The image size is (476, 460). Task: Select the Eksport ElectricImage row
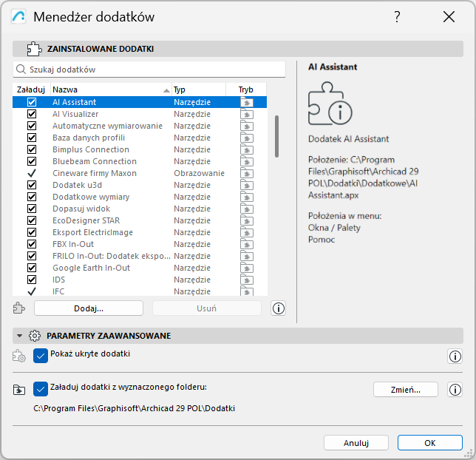coord(140,232)
